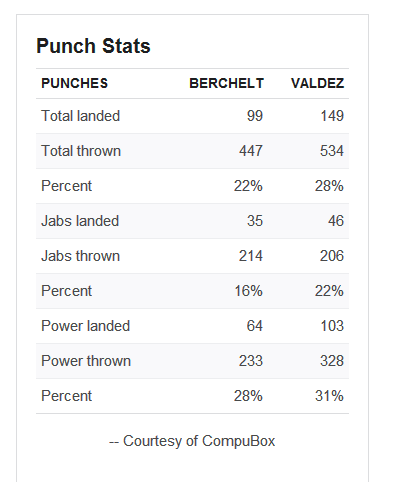The height and width of the screenshot is (482, 393).
Task: Click Berchelt's power thrown value 233
Action: pos(251,361)
